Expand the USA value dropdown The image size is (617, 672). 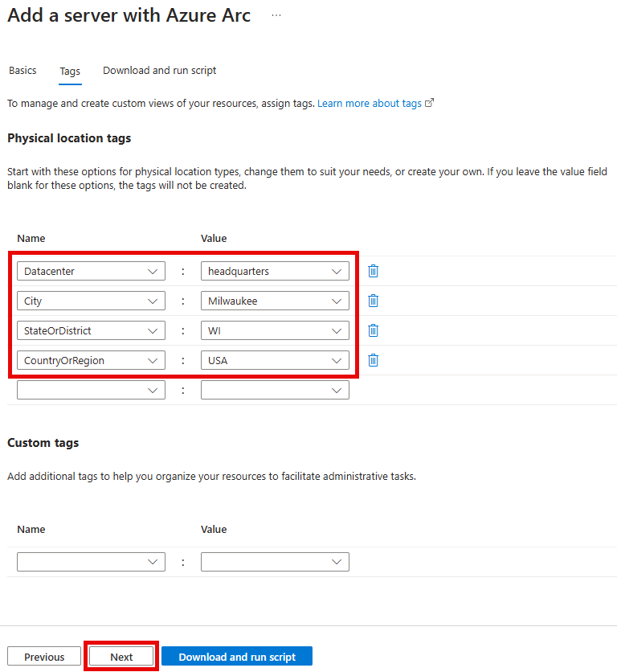[x=275, y=361]
